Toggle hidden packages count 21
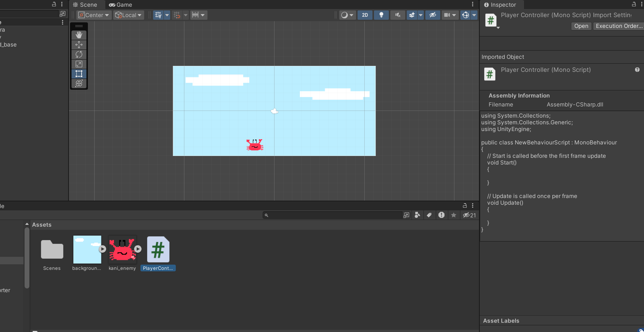The width and height of the screenshot is (644, 332). (x=469, y=215)
